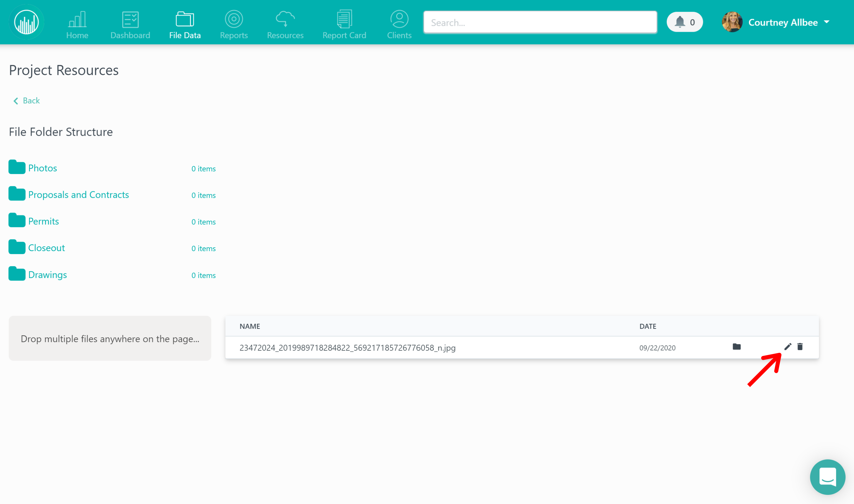854x504 pixels.
Task: Click the Permits 0 items count
Action: 203,222
